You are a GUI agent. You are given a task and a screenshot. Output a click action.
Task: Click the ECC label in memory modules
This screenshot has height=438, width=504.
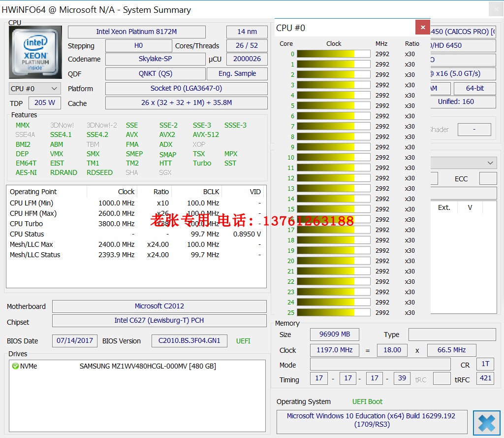click(461, 179)
